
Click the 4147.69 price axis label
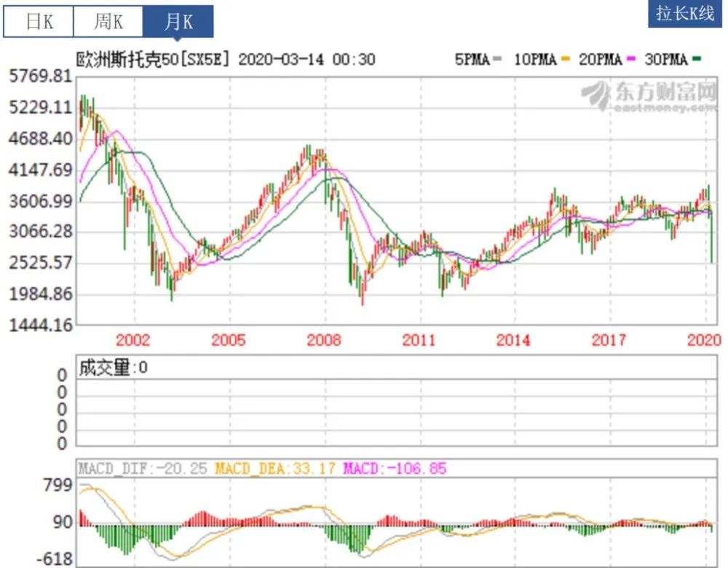(41, 170)
